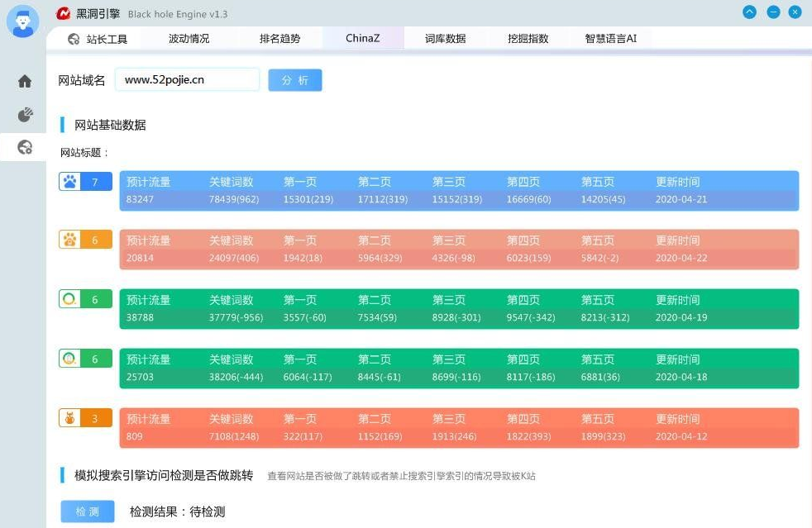Viewport: 812px width, 528px height.
Task: Open the Home icon in the sidebar
Action: [23, 81]
